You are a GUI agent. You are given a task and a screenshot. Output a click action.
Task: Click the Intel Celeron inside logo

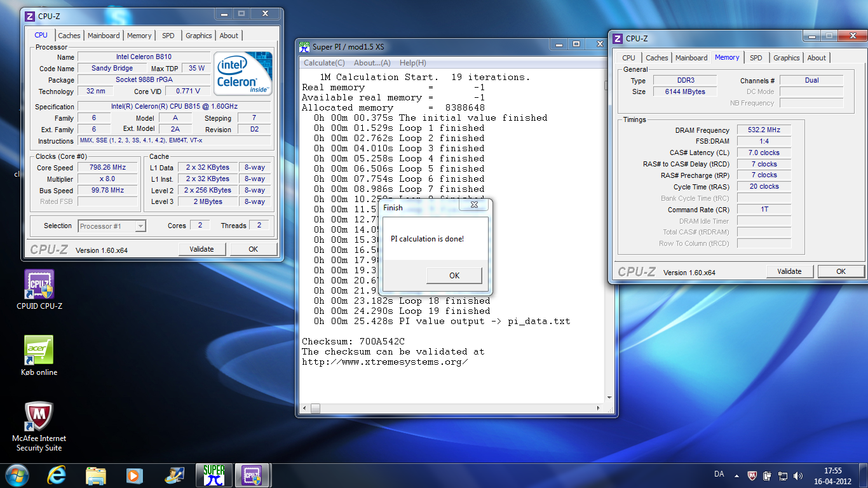click(243, 73)
